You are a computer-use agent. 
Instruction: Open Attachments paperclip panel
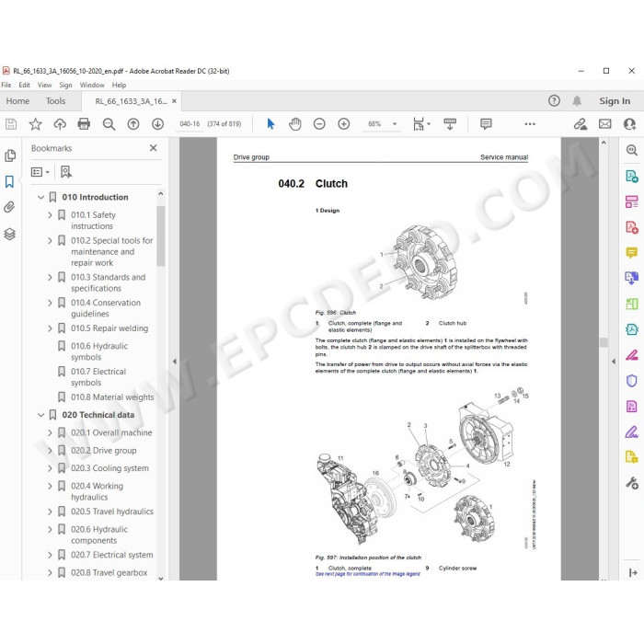point(9,207)
